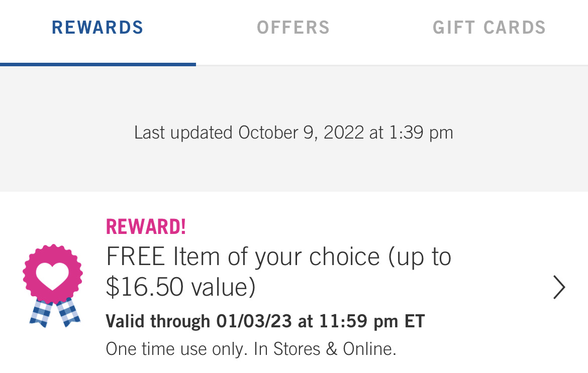Click the blue underline below Rewards

[x=97, y=64]
